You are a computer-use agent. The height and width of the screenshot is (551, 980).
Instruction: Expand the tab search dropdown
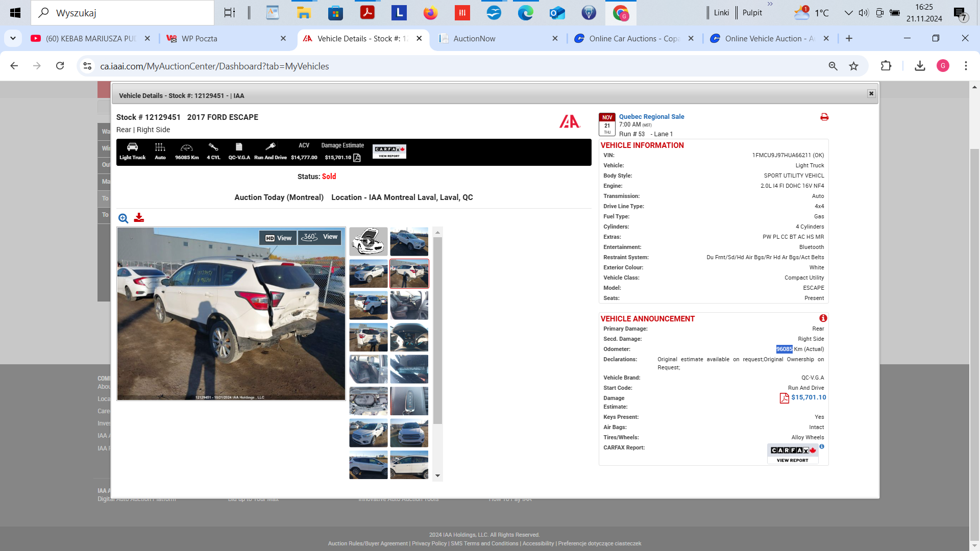click(13, 38)
